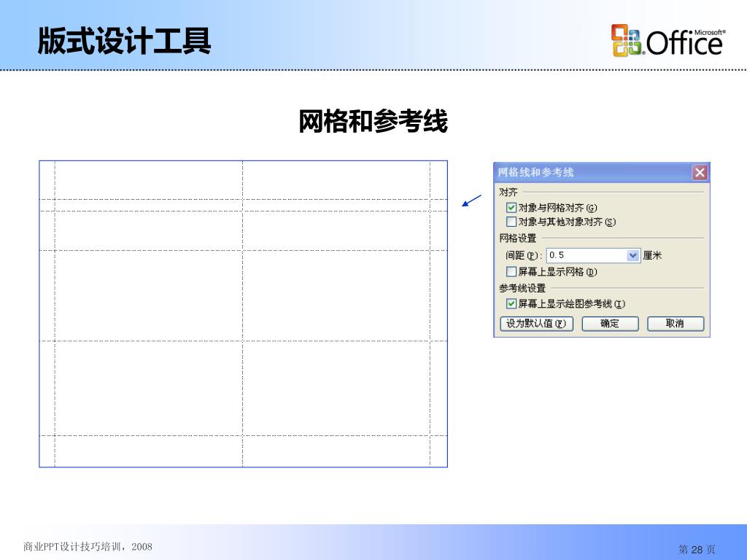The width and height of the screenshot is (747, 560).
Task: Click the 参考线设置 section label
Action: click(x=522, y=288)
